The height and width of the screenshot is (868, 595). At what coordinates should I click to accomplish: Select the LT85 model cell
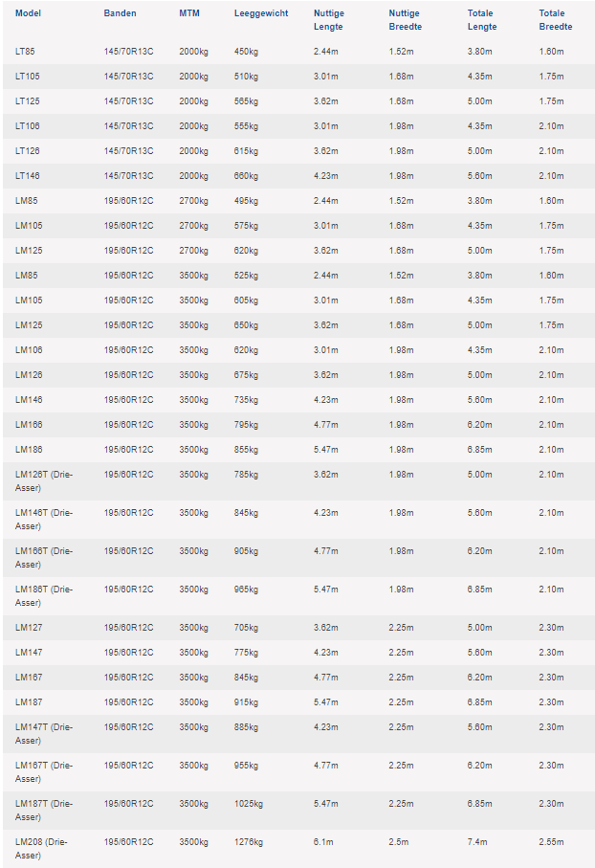[x=25, y=52]
